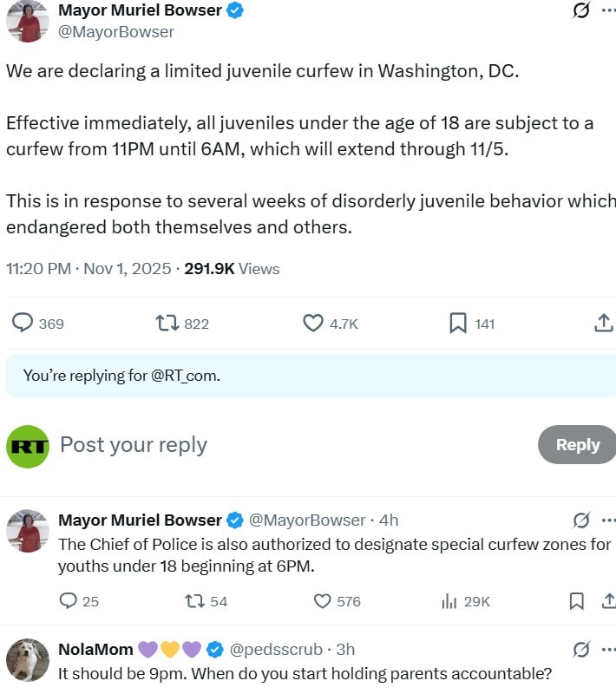View analytics for the 29K views reply
Viewport: 616px width, 694px height.
coord(450,601)
